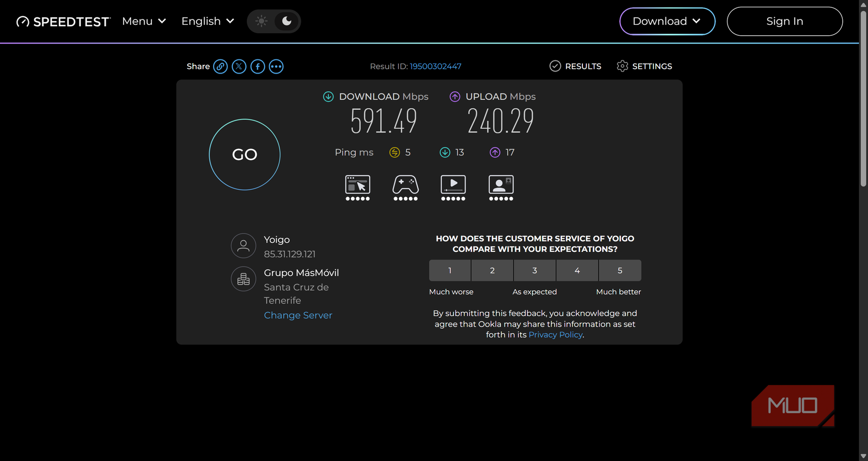Viewport: 868px width, 461px height.
Task: Select the video chat rating icon
Action: 501,188
